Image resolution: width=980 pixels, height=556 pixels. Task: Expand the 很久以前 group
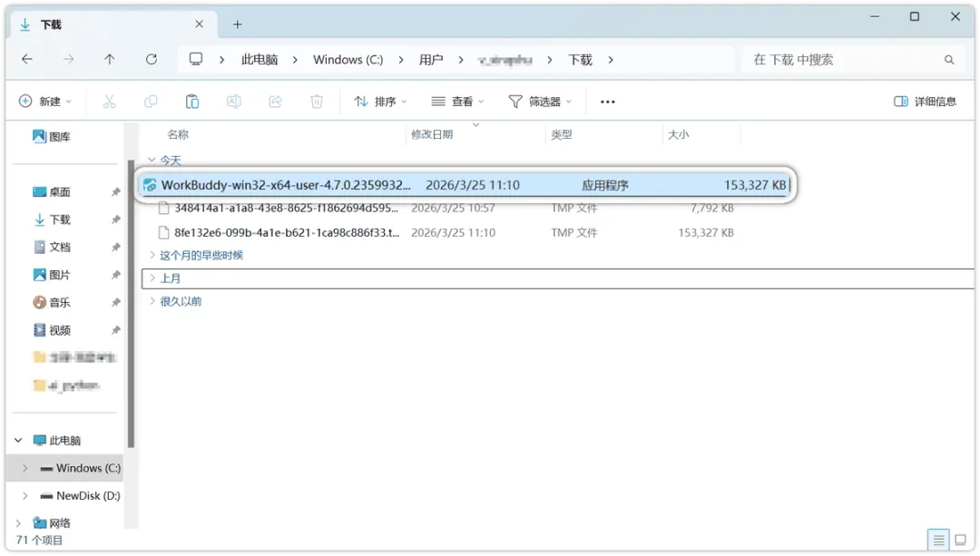tap(152, 301)
